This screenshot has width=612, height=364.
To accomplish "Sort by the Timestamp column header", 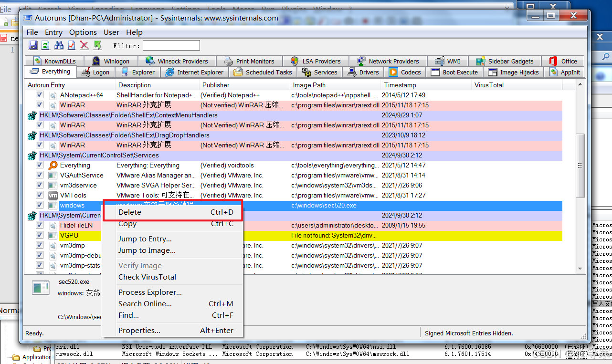I will tap(400, 85).
